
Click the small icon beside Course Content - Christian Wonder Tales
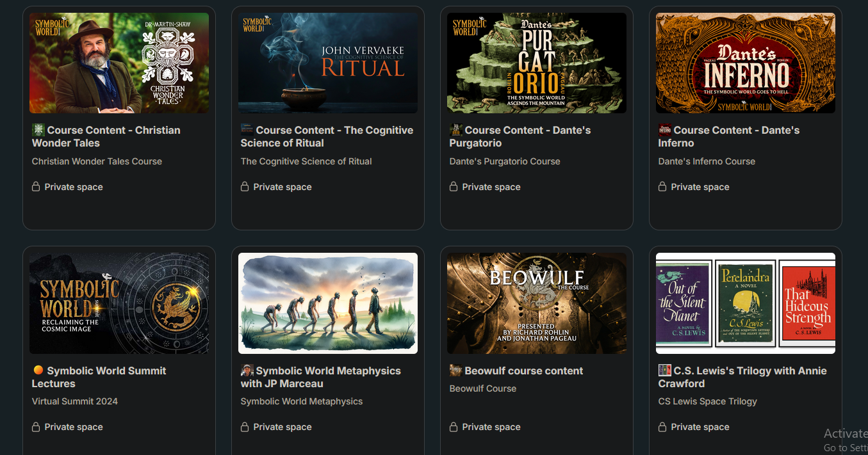pyautogui.click(x=38, y=130)
